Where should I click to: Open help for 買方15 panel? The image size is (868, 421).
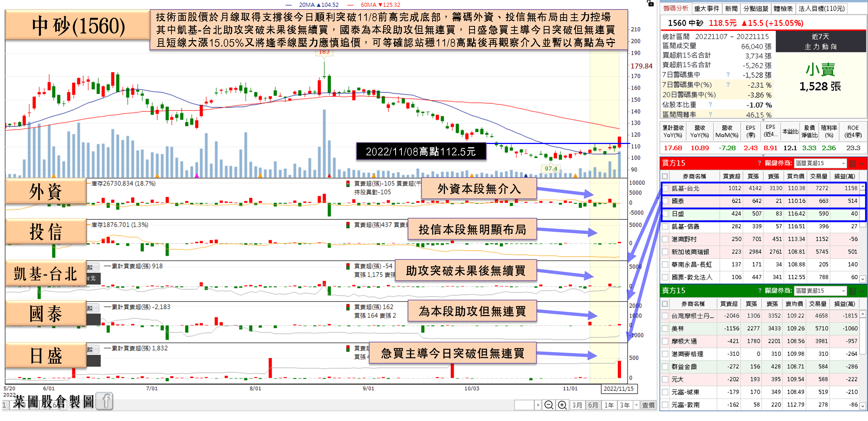759,163
